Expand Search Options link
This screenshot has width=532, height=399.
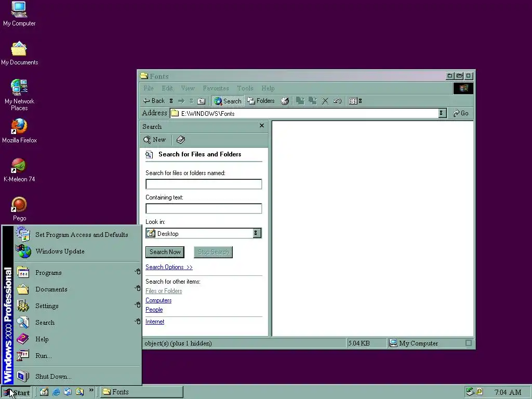click(169, 267)
